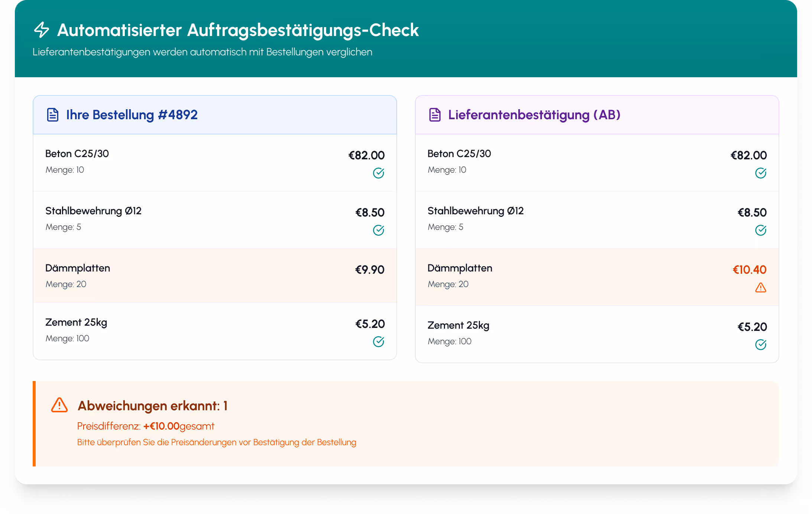Screen dimensions: 812x514
Task: Click the Abweichungen erkannt: 1 heading
Action: point(152,406)
